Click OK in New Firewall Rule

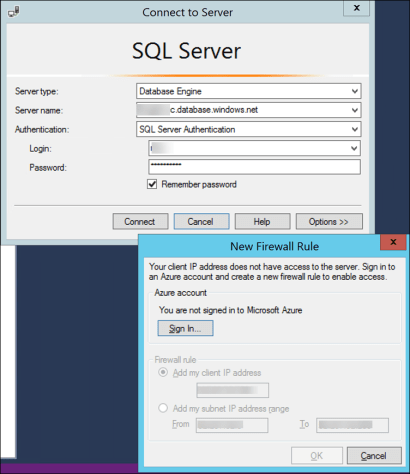317,456
